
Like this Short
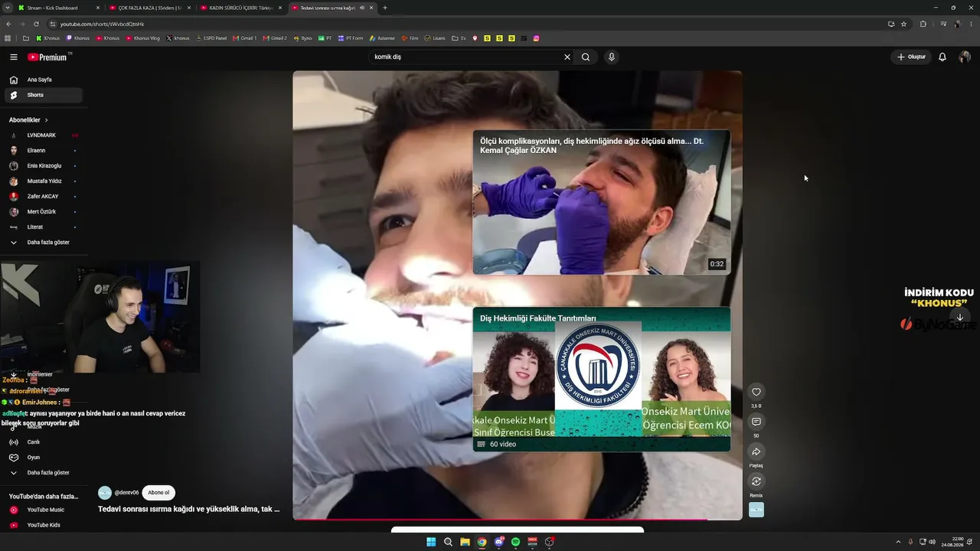tap(756, 392)
